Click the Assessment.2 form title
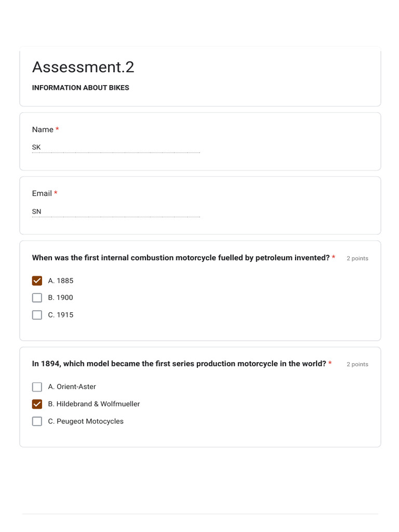Viewport: 399px width, 532px height. [83, 67]
